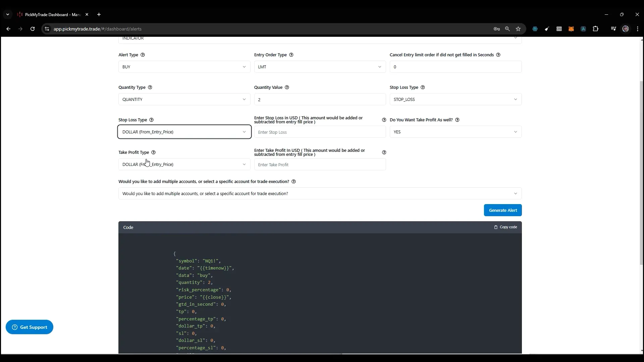Screen dimensions: 644x362
Task: Click the "quantity": 2 code line
Action: 194,283
